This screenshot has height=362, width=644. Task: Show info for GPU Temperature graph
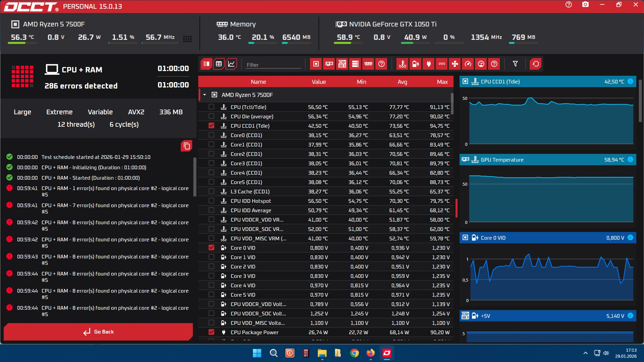(630, 160)
